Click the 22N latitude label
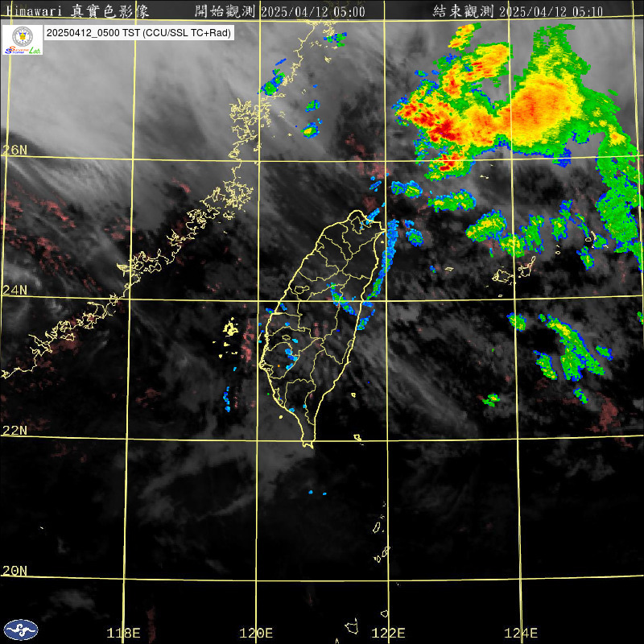The width and height of the screenshot is (644, 644). (14, 431)
